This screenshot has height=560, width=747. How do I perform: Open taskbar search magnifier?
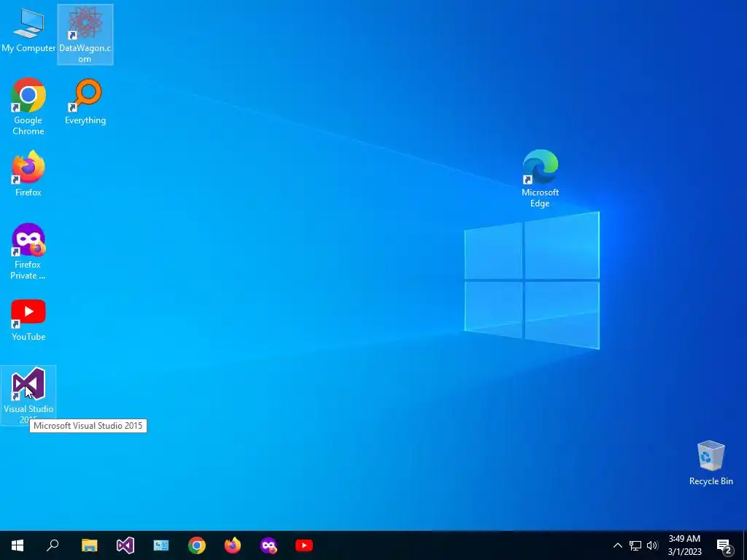click(x=53, y=545)
